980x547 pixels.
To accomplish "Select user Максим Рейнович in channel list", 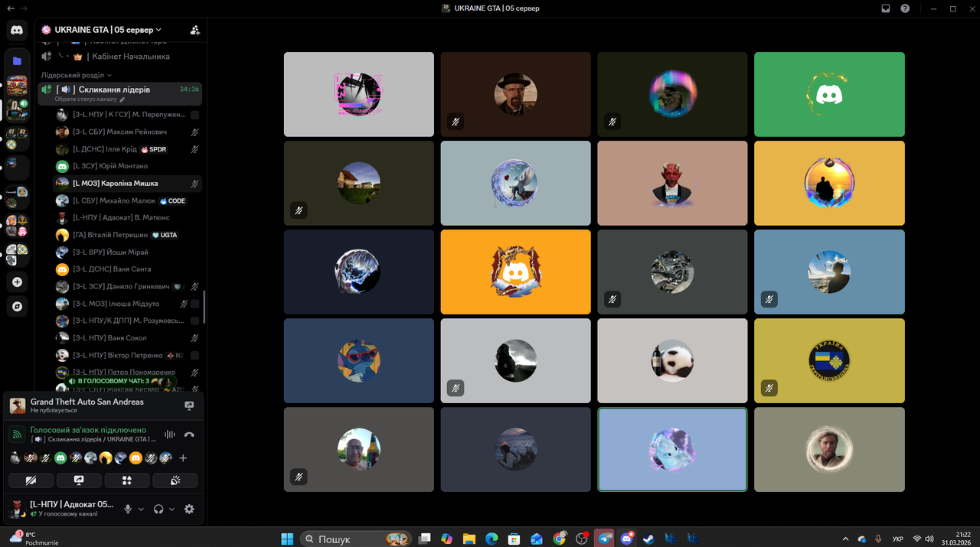I will click(x=128, y=132).
